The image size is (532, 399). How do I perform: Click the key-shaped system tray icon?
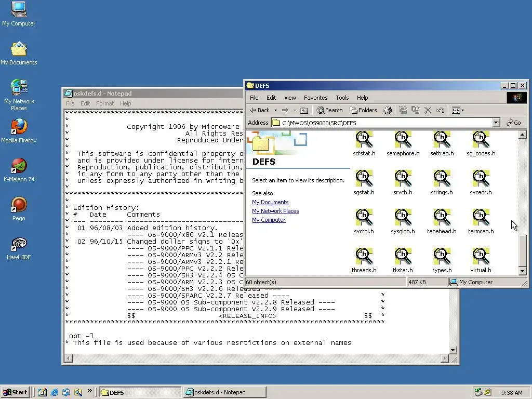[488, 392]
